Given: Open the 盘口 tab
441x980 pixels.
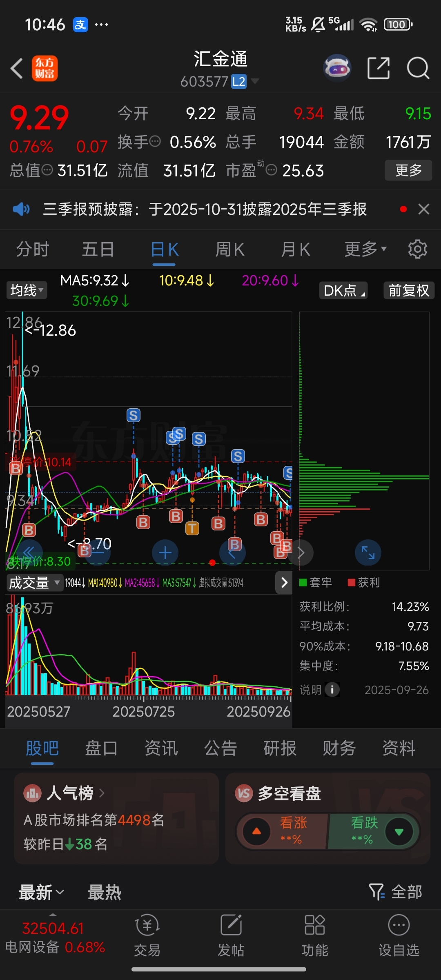Looking at the screenshot, I should pos(101,748).
